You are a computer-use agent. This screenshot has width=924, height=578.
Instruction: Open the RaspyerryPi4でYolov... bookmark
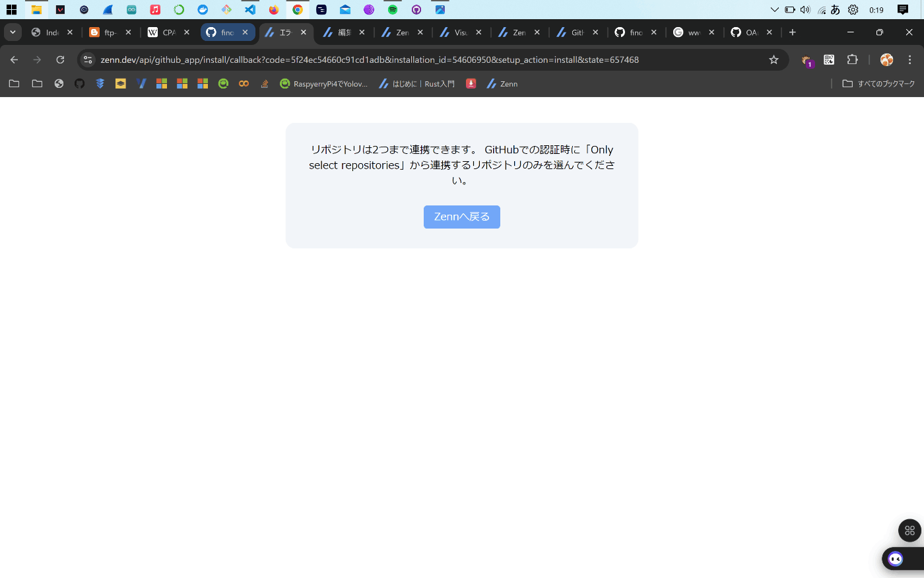coord(323,84)
